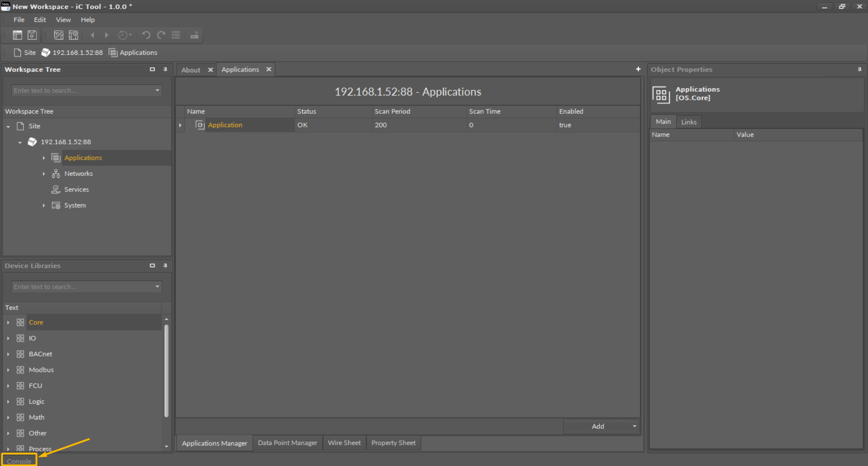Click the search field in Device Libraries
The height and width of the screenshot is (466, 868).
[81, 286]
